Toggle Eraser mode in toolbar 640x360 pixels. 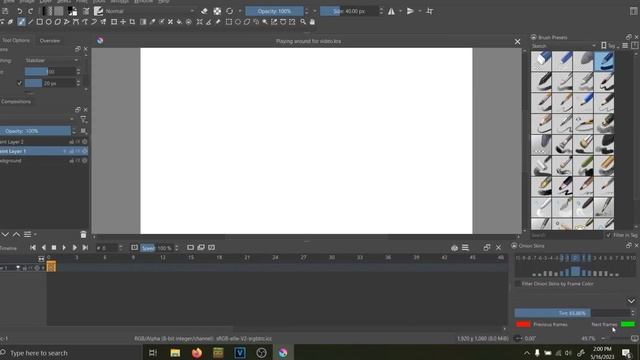pos(204,11)
